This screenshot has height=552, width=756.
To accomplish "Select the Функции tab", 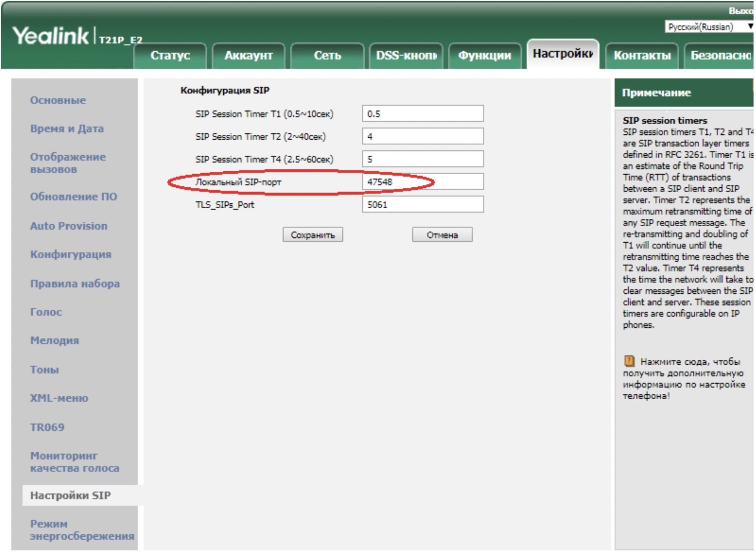I will point(484,55).
